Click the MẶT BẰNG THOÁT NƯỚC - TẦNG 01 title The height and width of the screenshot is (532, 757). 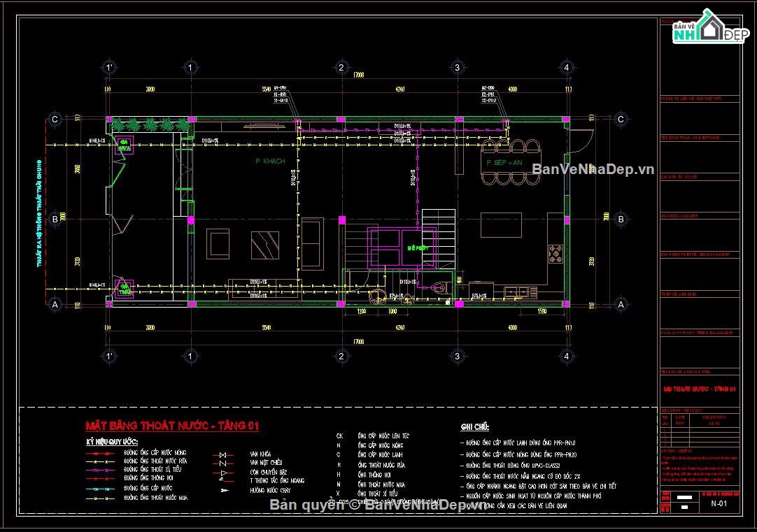(x=171, y=424)
